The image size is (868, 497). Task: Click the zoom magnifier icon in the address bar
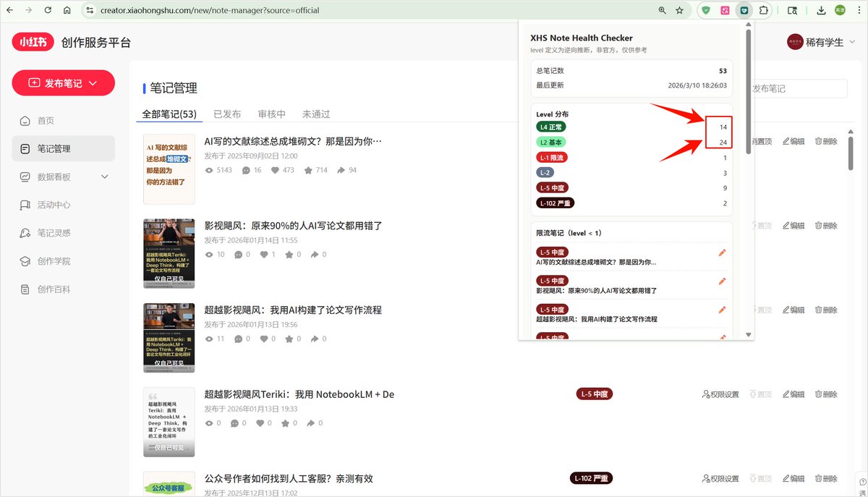tap(662, 10)
